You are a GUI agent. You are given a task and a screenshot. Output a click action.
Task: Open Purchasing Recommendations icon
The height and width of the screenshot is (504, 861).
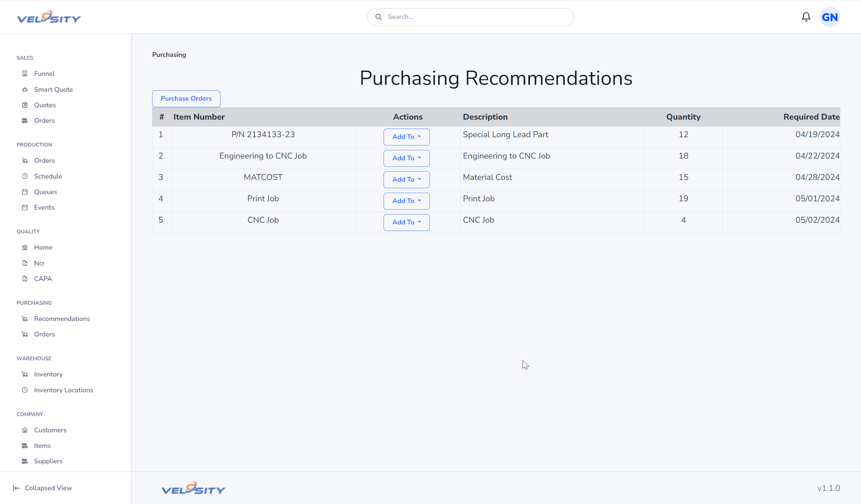click(x=24, y=318)
